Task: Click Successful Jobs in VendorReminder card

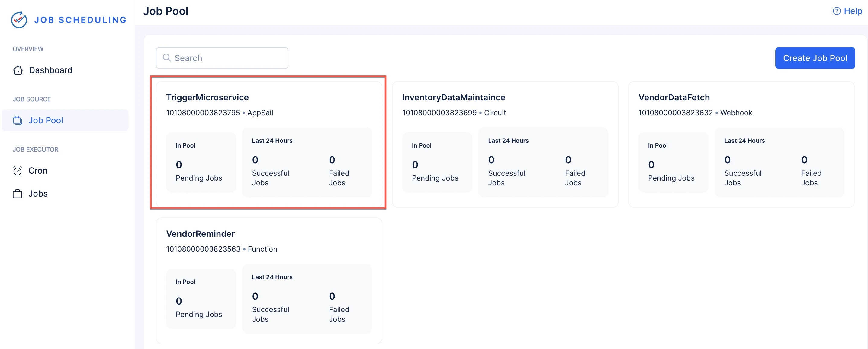Action: 270,314
